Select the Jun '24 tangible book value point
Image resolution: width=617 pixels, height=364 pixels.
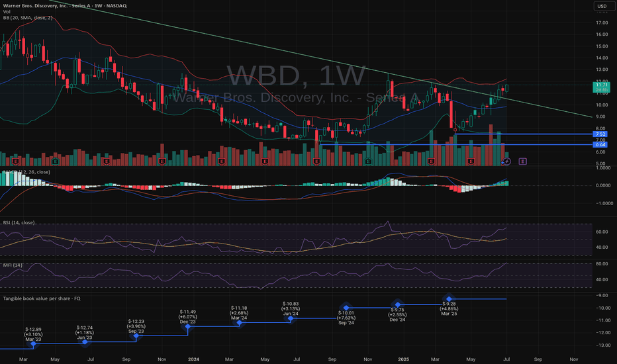pos(291,318)
